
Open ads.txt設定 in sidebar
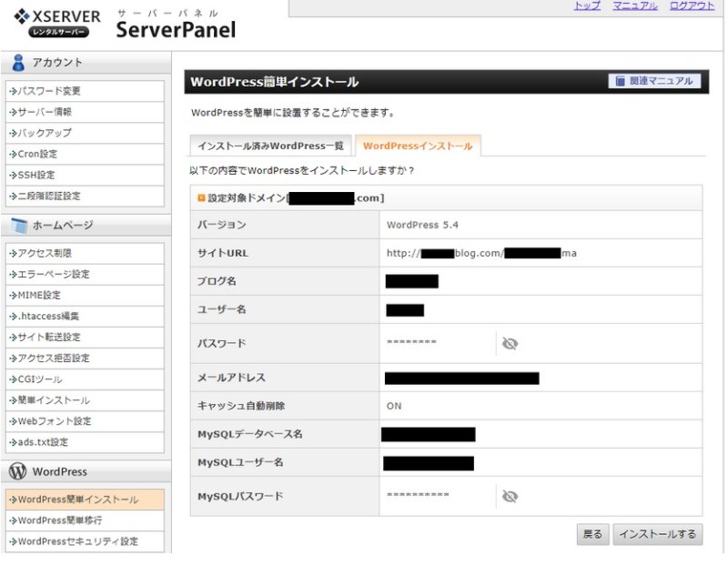point(85,442)
